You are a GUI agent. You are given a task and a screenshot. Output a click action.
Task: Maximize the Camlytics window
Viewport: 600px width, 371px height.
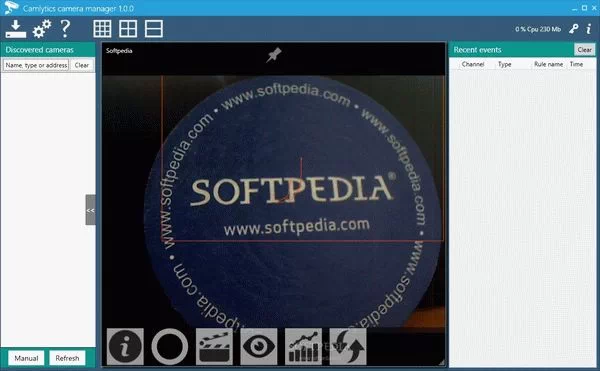[584, 8]
